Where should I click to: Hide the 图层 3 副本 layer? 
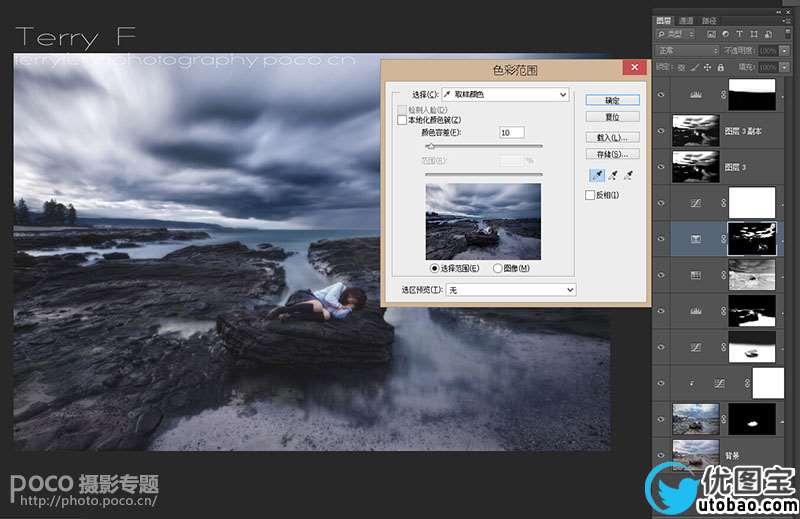tap(661, 131)
